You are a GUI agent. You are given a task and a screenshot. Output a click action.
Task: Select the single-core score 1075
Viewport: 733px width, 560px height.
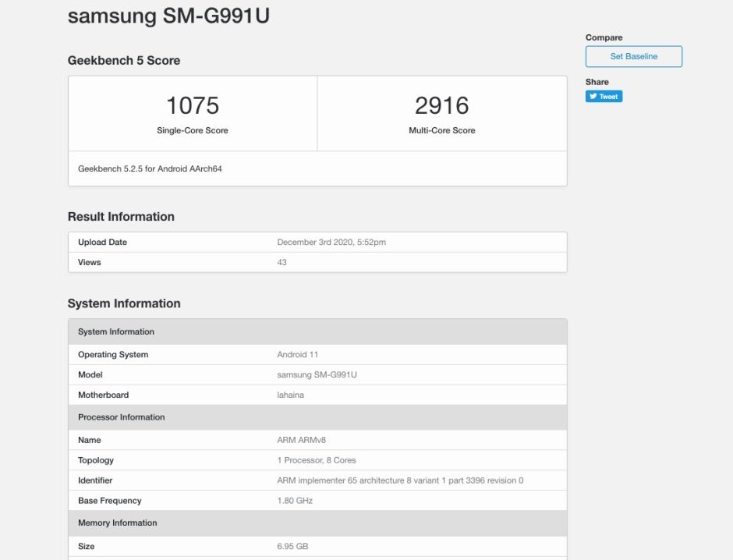[193, 105]
